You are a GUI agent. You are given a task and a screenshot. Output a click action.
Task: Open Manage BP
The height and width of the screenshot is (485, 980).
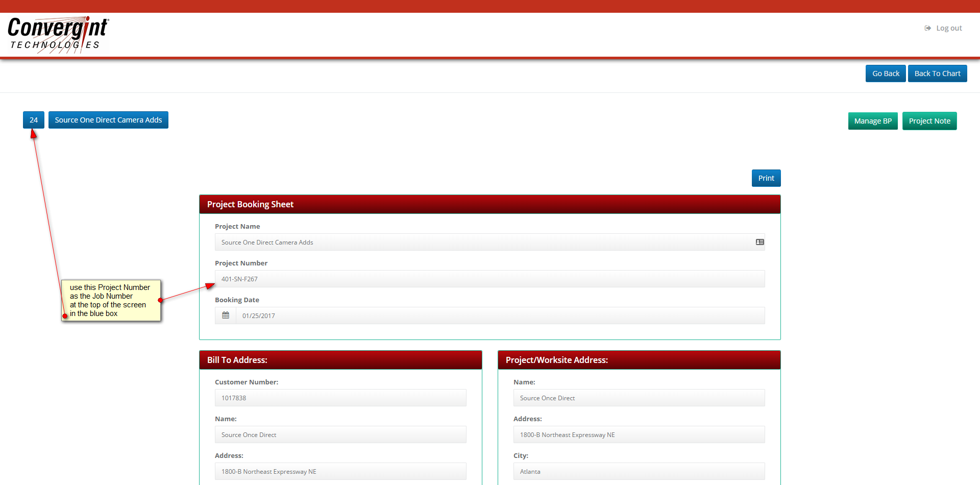coord(873,121)
